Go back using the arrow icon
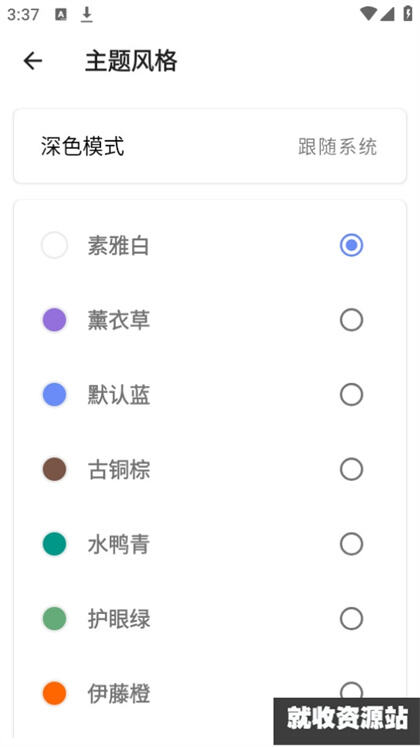This screenshot has width=420, height=747. tap(33, 61)
